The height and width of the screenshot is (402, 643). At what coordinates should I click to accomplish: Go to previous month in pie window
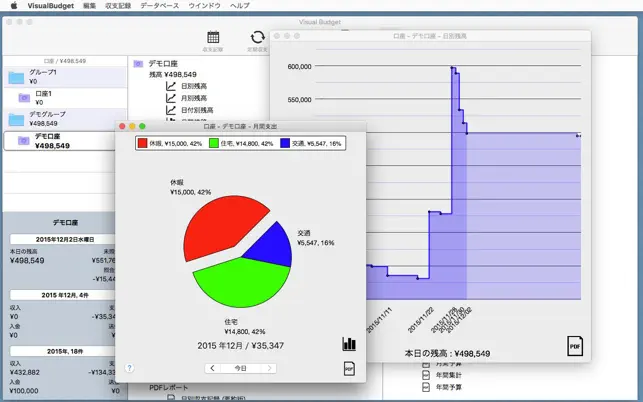click(x=212, y=368)
